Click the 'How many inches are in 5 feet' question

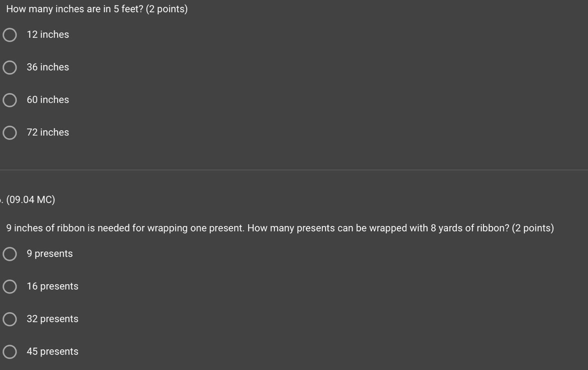(x=97, y=9)
